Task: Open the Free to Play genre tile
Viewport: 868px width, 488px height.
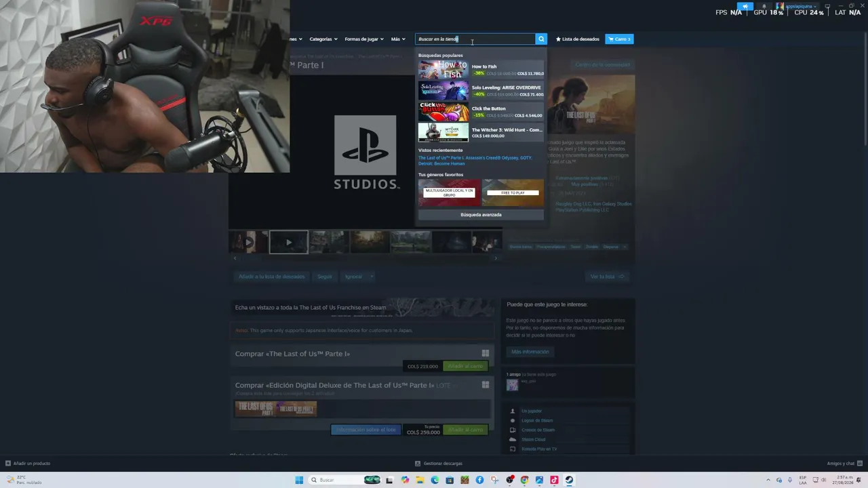Action: pyautogui.click(x=513, y=192)
